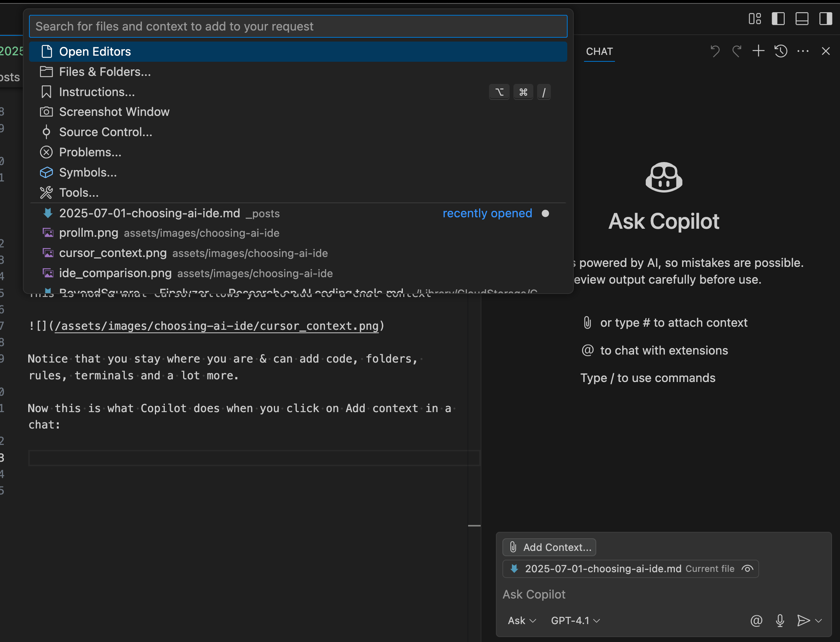Send the chat message arrow icon

click(x=803, y=621)
